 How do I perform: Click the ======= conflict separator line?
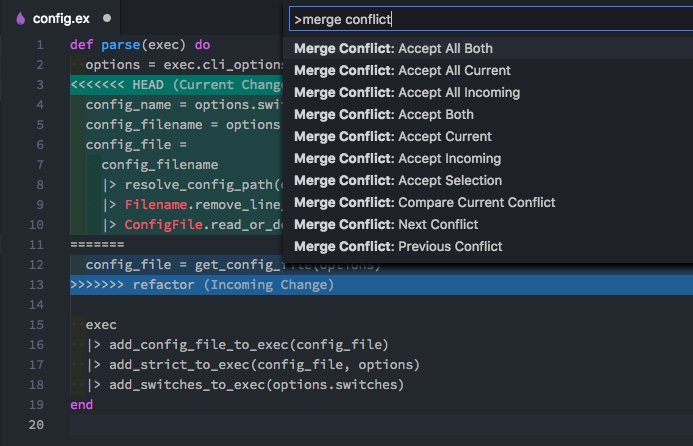[97, 244]
